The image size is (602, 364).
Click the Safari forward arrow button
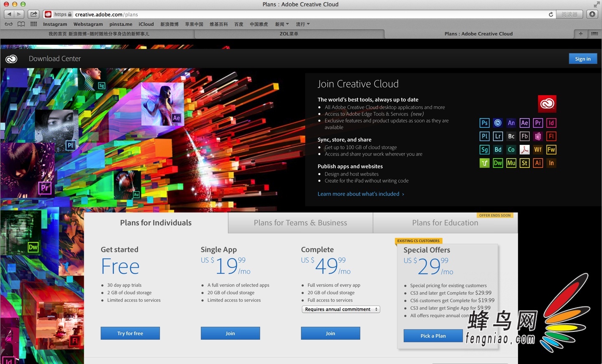click(x=19, y=14)
